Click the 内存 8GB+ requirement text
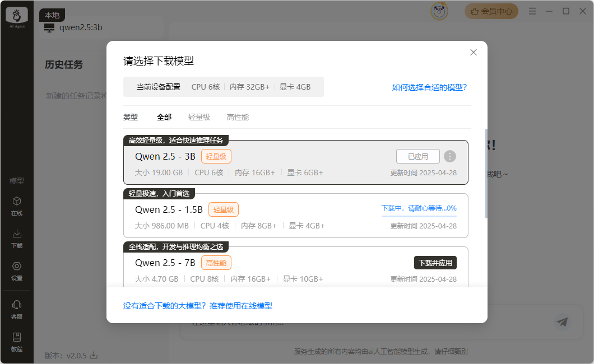The image size is (594, 364). pos(259,226)
